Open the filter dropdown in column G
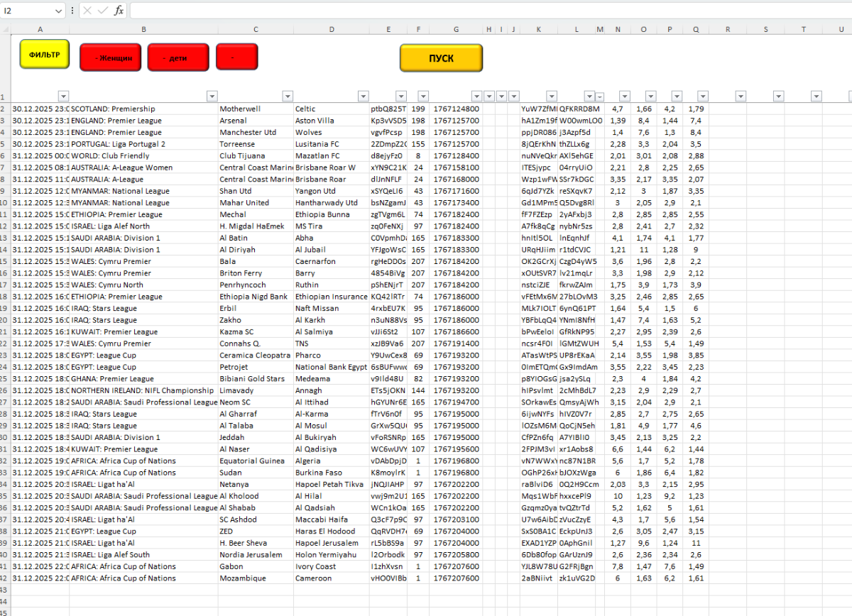852x616 pixels. [475, 96]
